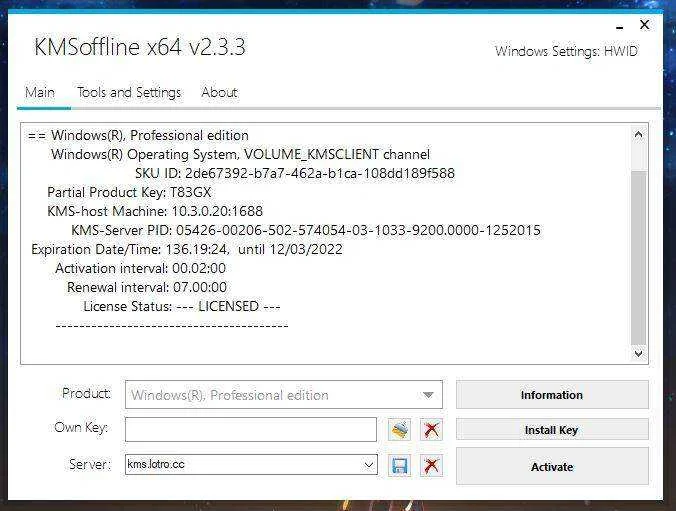Image resolution: width=676 pixels, height=511 pixels.
Task: Click the paste key icon beside Own Key
Action: (x=399, y=429)
